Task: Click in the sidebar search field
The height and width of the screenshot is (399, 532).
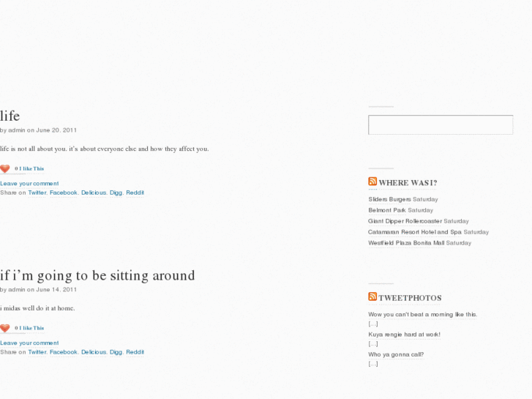Action: pyautogui.click(x=441, y=124)
